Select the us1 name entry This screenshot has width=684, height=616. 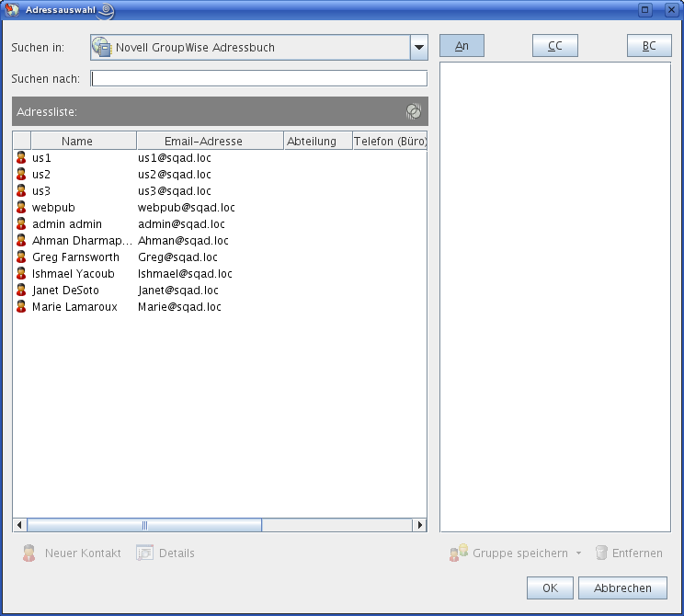[41, 158]
